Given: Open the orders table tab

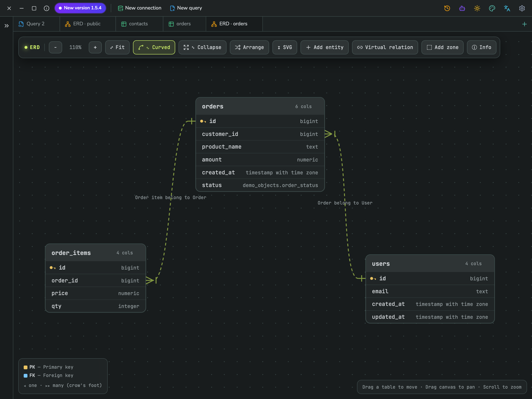Looking at the screenshot, I should [185, 24].
